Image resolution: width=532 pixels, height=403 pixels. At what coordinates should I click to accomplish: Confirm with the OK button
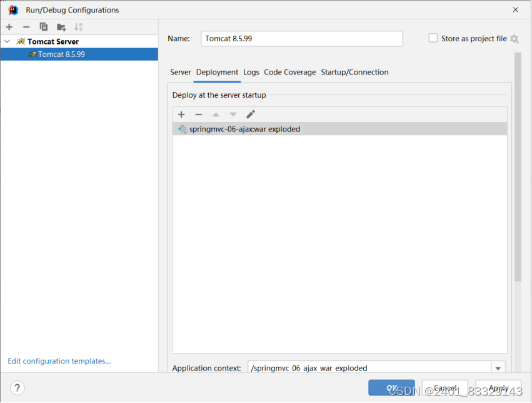[391, 387]
